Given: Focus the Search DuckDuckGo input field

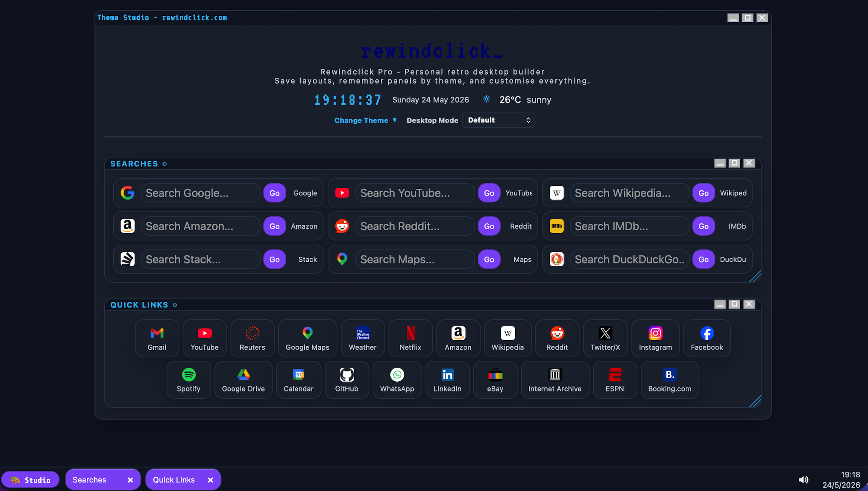Looking at the screenshot, I should coord(629,259).
